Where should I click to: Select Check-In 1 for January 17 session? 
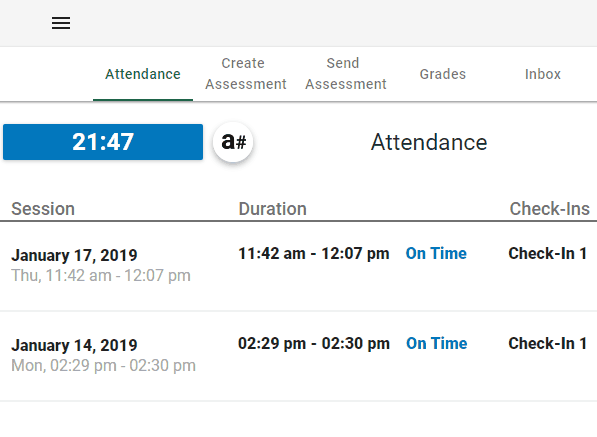pos(548,254)
